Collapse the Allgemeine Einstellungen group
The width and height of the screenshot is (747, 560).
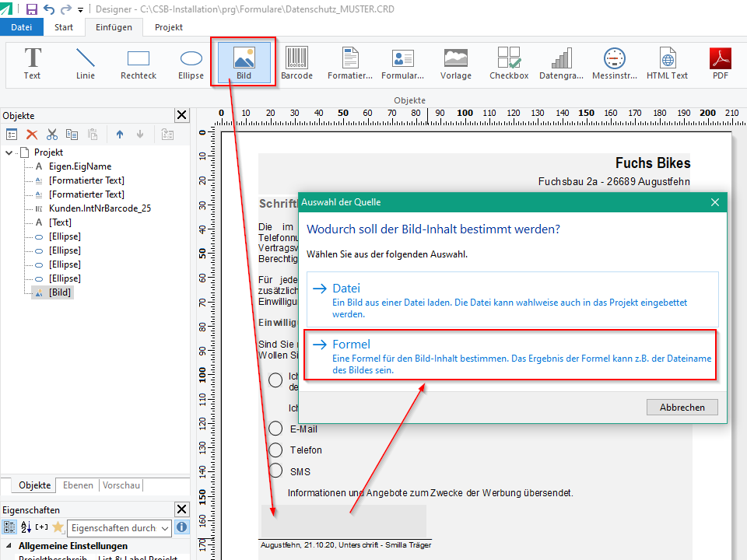9,546
